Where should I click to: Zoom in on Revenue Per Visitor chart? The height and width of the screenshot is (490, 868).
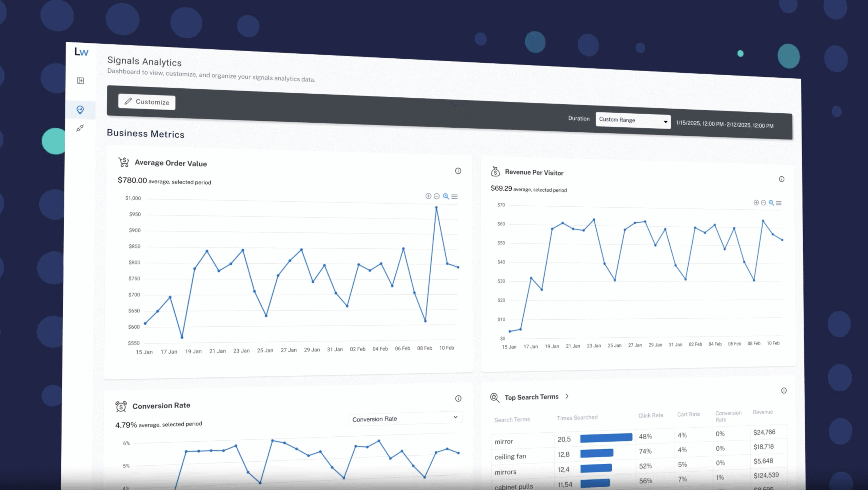(756, 203)
